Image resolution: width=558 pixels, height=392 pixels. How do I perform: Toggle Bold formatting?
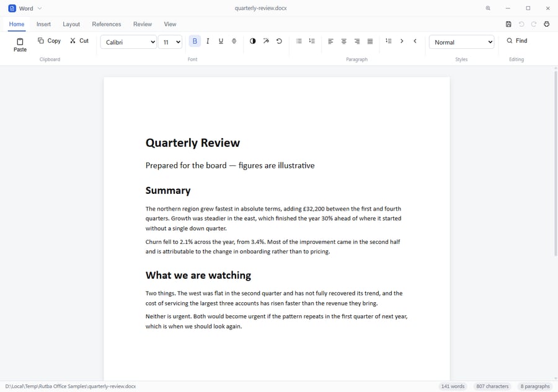[x=195, y=41]
